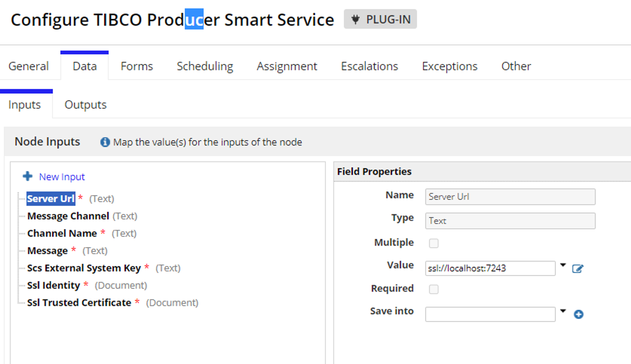Go to the Assignment tab
Image resolution: width=631 pixels, height=364 pixels.
287,66
